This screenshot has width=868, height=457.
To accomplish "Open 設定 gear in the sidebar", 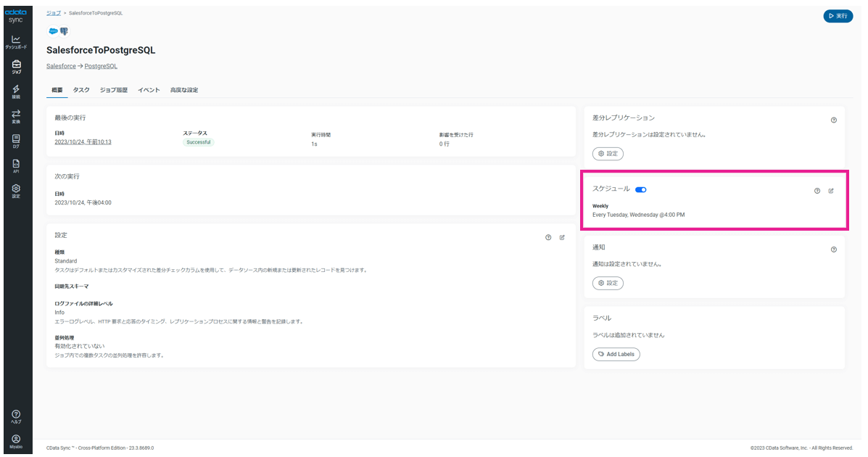I will pyautogui.click(x=16, y=191).
